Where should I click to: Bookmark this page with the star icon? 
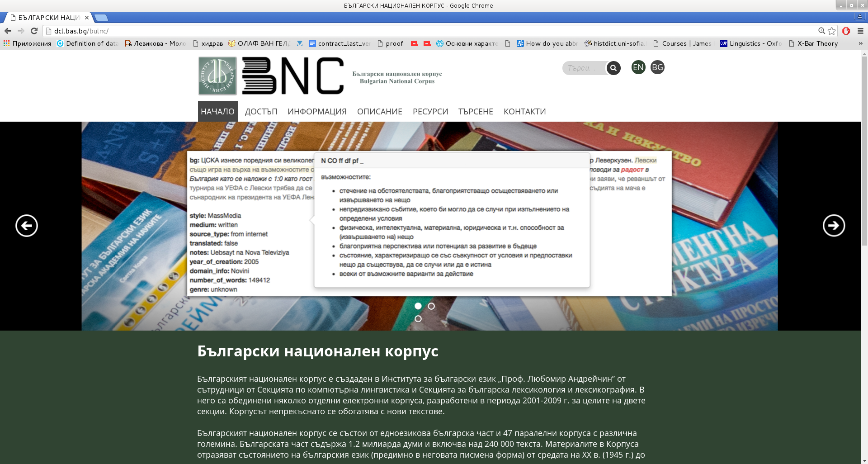click(832, 31)
